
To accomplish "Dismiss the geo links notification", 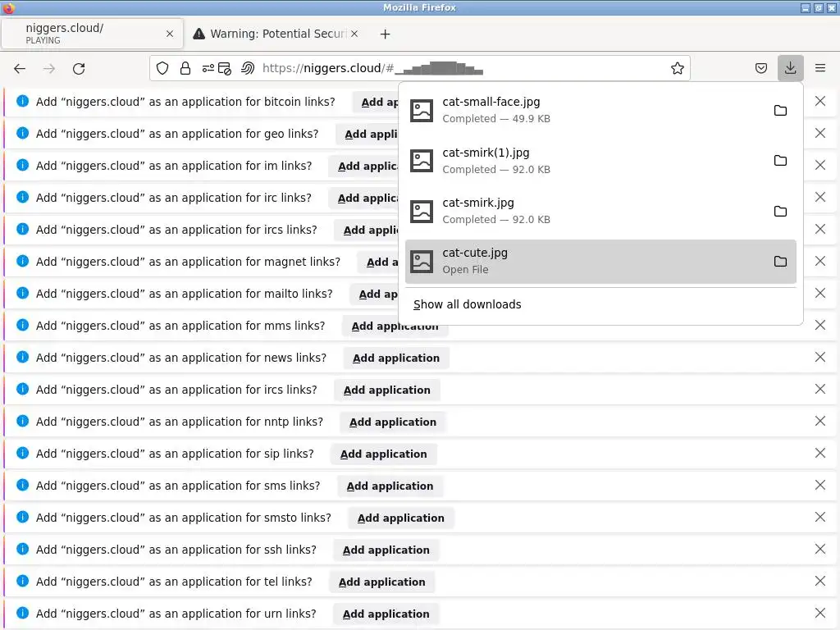I will pyautogui.click(x=820, y=133).
